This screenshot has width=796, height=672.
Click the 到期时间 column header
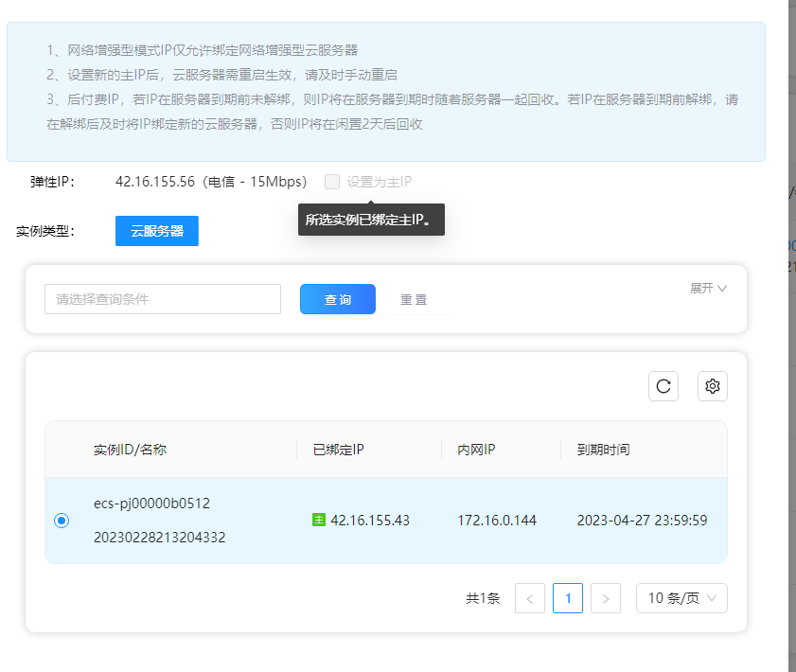point(603,450)
